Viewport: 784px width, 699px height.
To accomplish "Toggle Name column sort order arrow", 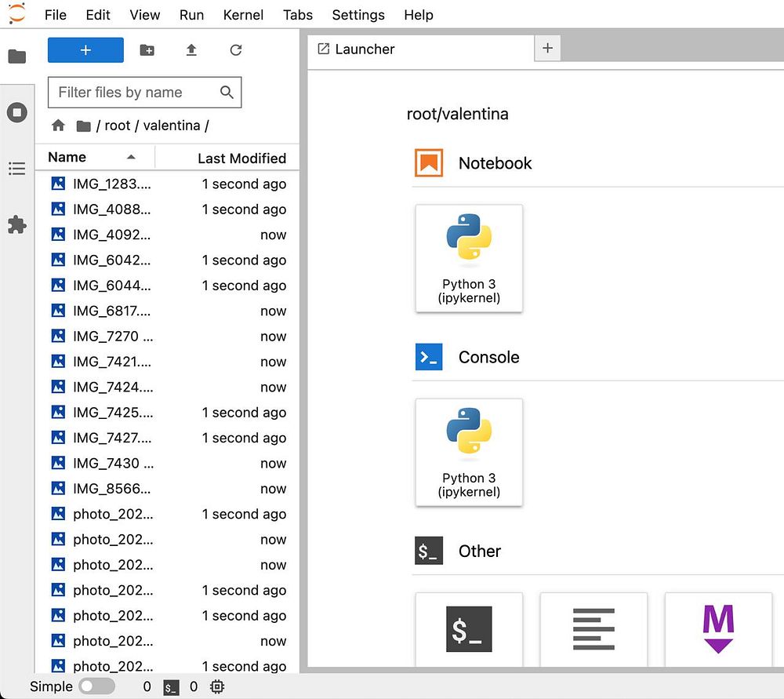I will (131, 157).
